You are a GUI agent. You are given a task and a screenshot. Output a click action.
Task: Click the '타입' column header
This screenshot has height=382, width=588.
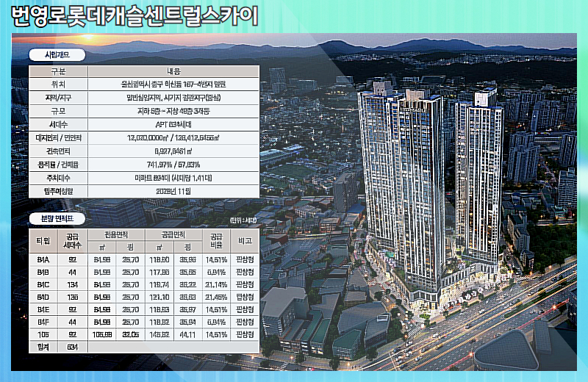(43, 241)
